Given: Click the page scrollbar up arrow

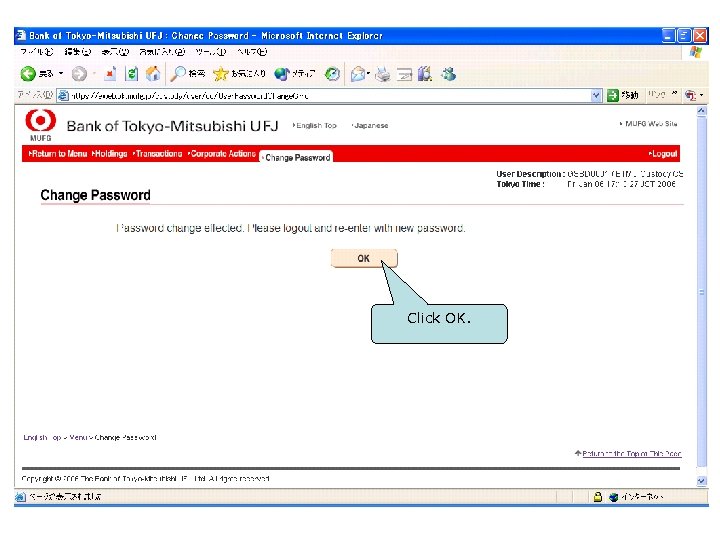Looking at the screenshot, I should 701,111.
